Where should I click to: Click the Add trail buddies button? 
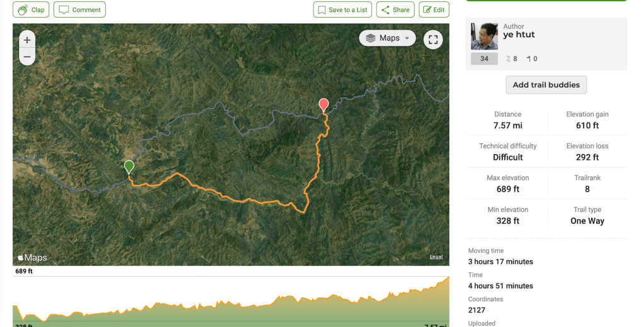click(546, 85)
